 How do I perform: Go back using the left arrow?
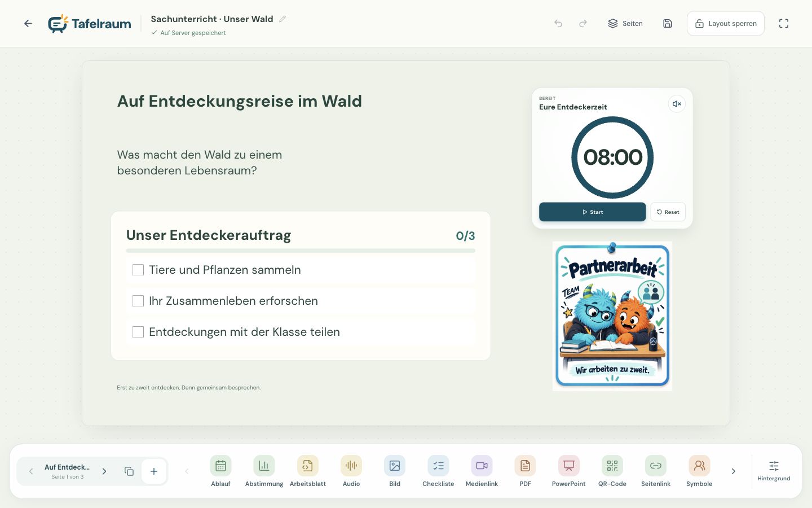coord(28,24)
